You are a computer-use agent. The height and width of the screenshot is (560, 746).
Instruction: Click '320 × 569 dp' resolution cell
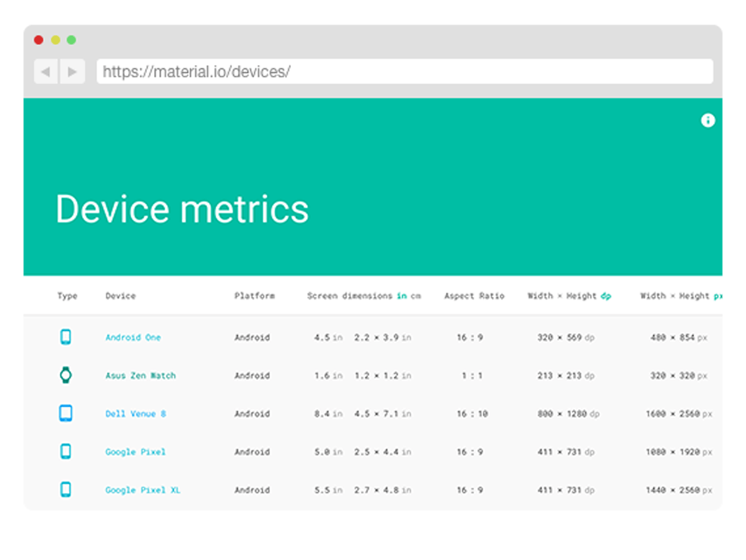[566, 337]
